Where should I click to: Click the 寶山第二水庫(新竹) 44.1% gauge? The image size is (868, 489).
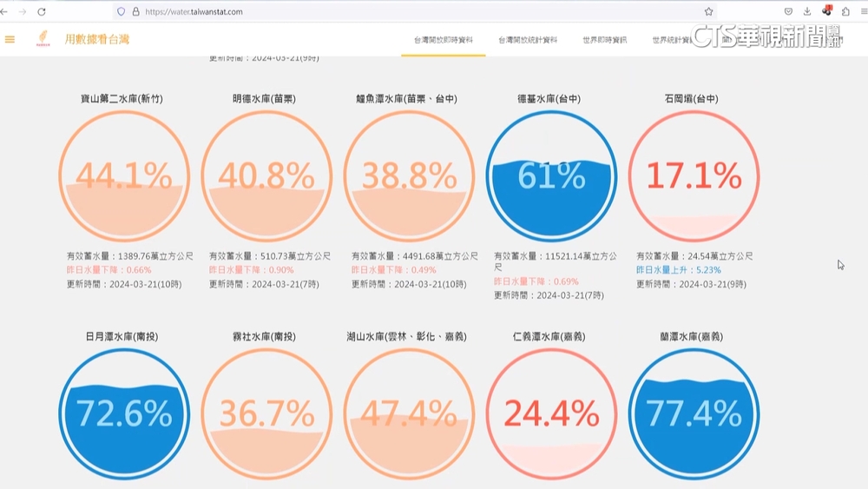coord(124,176)
